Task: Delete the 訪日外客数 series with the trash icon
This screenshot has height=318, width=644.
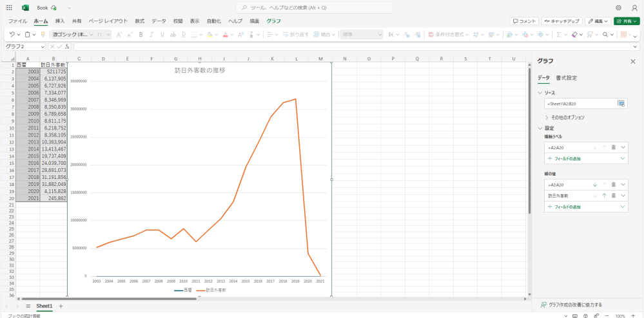Action: 614,195
